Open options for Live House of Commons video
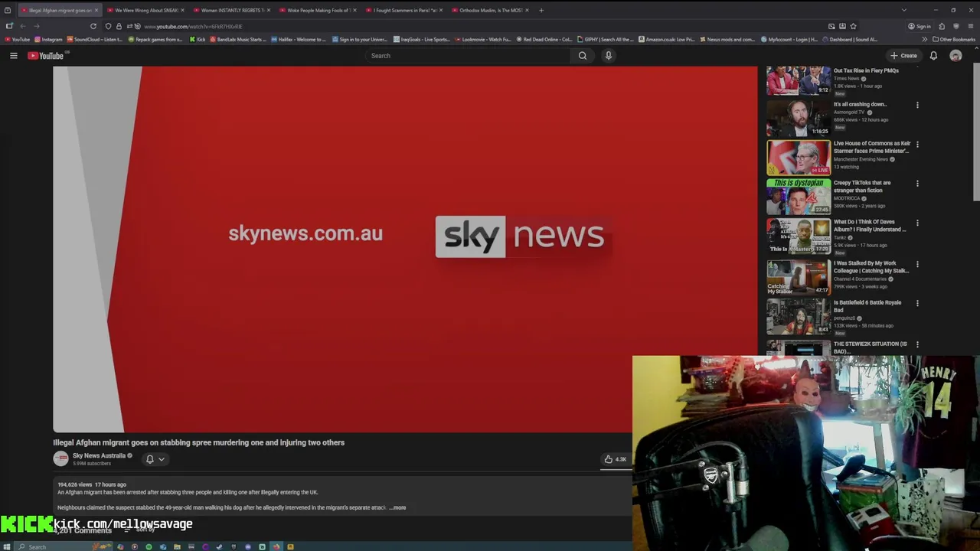This screenshot has height=551, width=980. coord(917,144)
